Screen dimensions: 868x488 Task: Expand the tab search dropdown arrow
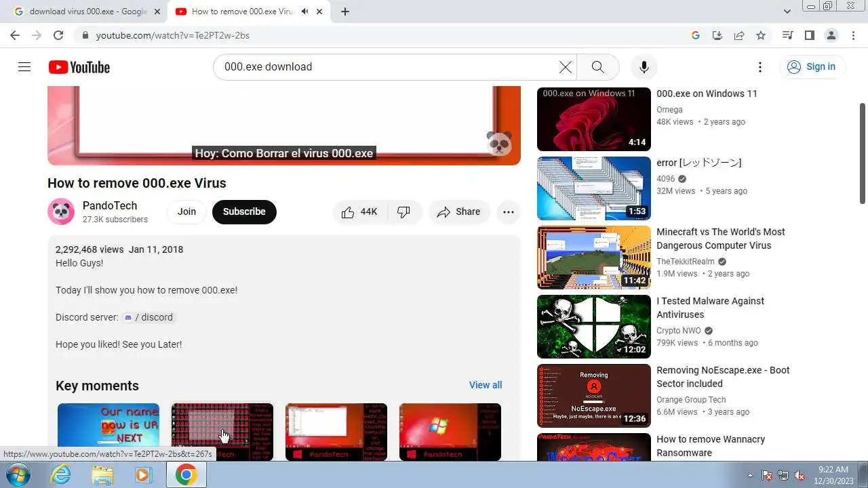point(787,12)
